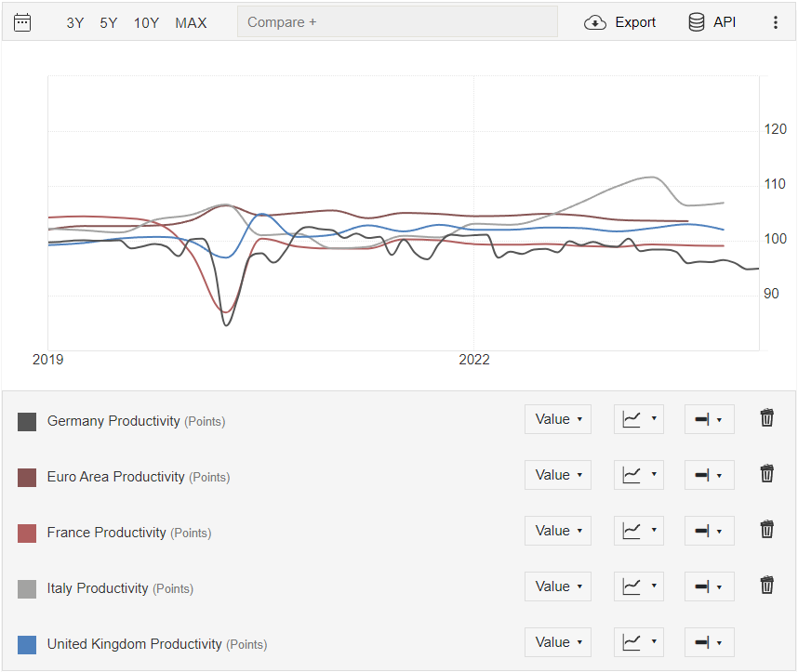This screenshot has height=672, width=798.
Task: Click the API database icon
Action: point(697,22)
